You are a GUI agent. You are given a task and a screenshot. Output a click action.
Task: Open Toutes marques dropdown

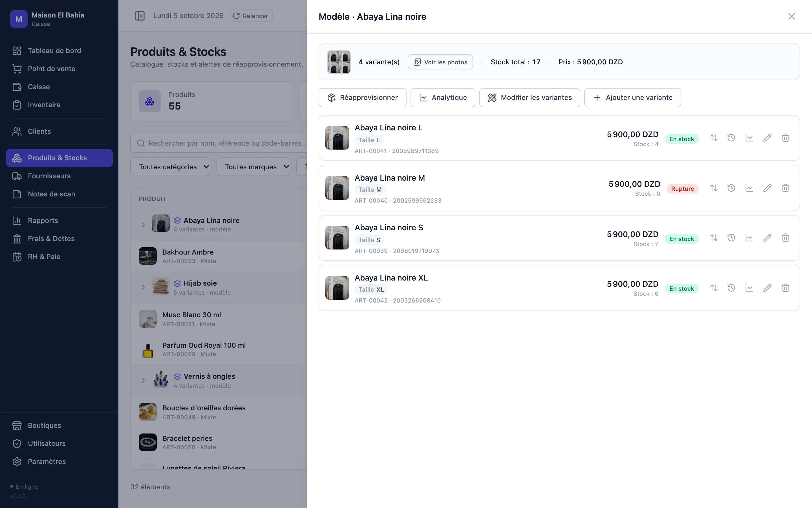253,167
